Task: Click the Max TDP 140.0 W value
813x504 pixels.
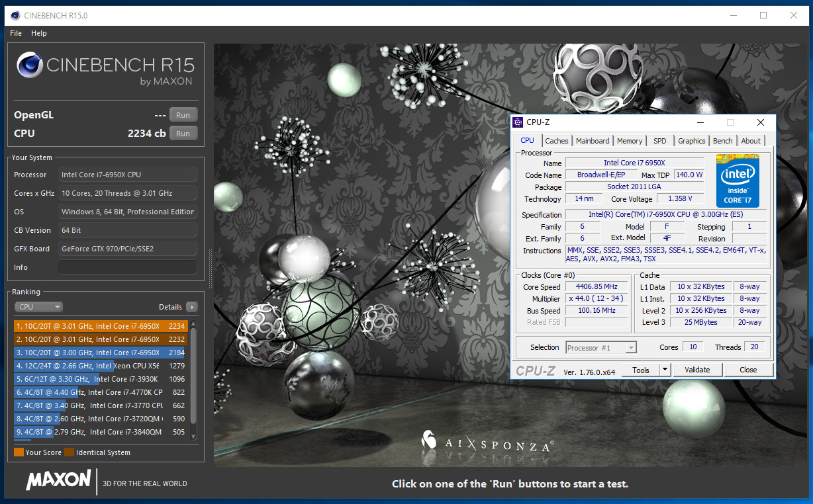Action: (x=689, y=175)
